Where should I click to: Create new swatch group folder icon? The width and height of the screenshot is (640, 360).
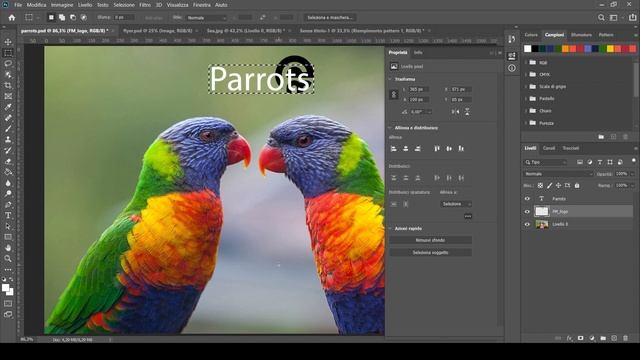point(601,137)
